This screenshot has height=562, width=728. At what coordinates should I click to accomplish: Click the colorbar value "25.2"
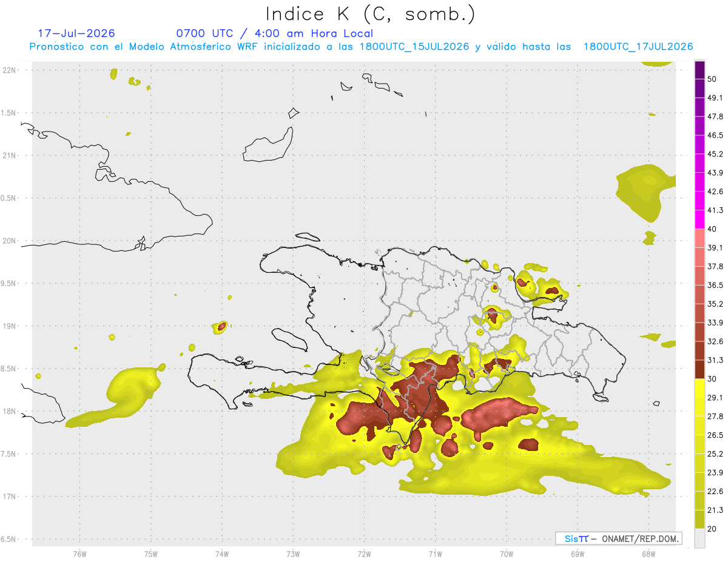pos(715,454)
